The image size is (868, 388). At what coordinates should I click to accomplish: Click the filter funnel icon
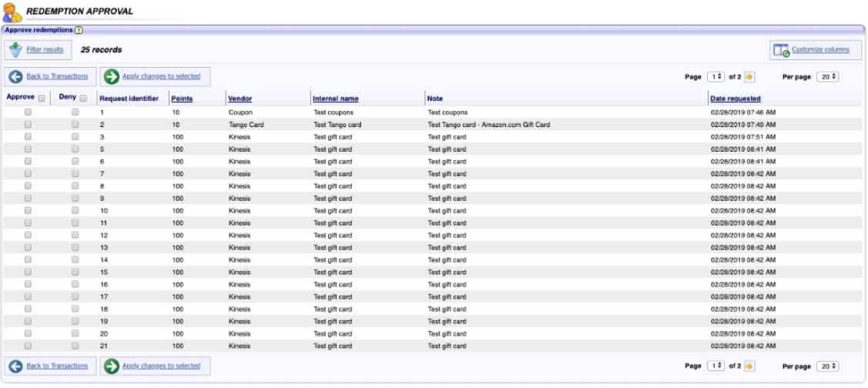(x=15, y=50)
